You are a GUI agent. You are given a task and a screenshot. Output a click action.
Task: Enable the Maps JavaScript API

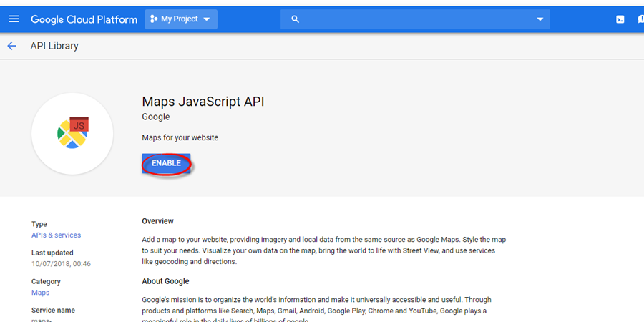(166, 163)
